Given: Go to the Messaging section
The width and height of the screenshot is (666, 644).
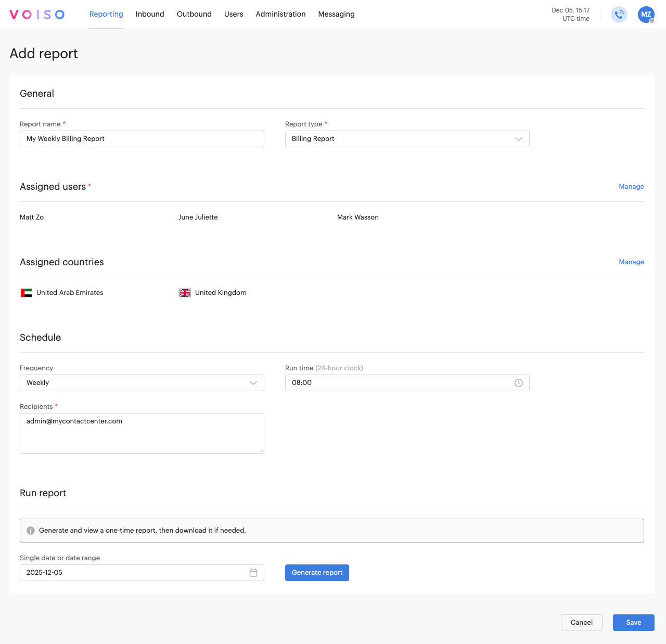Looking at the screenshot, I should tap(336, 14).
